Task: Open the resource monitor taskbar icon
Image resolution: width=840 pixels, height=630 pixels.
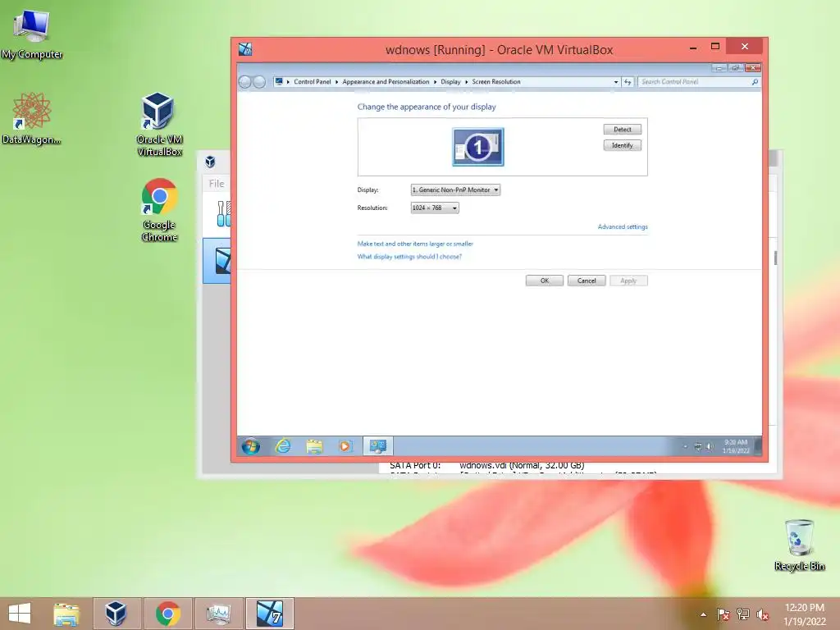Action: pyautogui.click(x=218, y=614)
